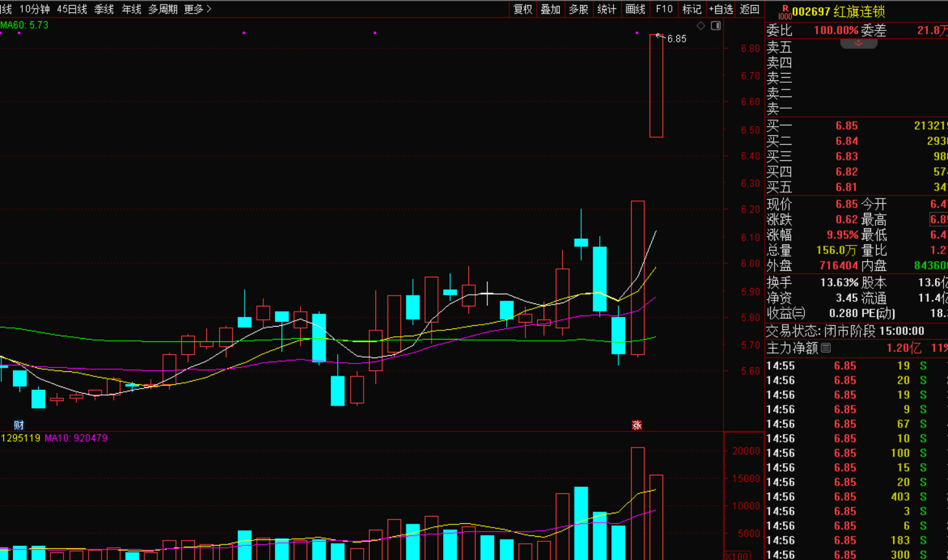Click the 总量 156.0万 value

[x=837, y=250]
